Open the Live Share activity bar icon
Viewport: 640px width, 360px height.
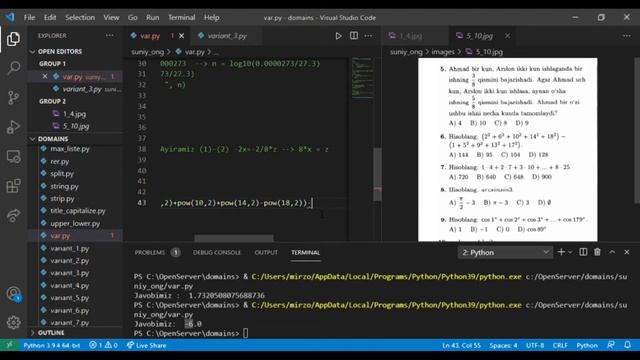click(x=13, y=215)
